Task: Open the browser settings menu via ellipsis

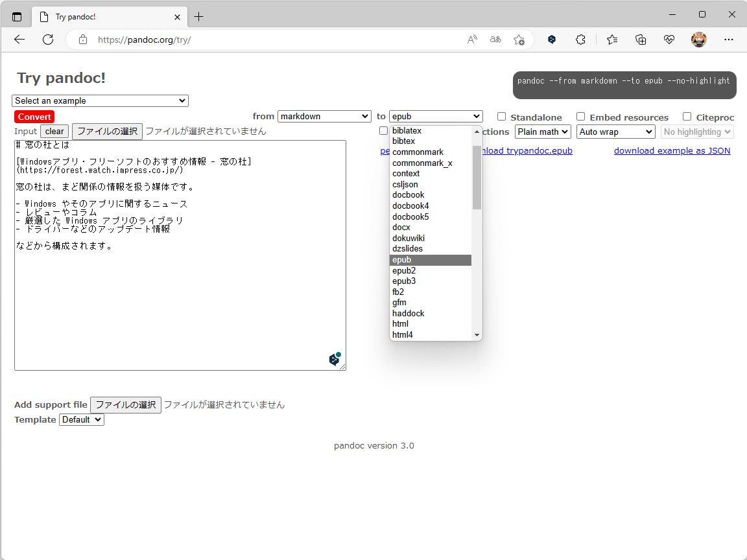Action: [x=729, y=40]
